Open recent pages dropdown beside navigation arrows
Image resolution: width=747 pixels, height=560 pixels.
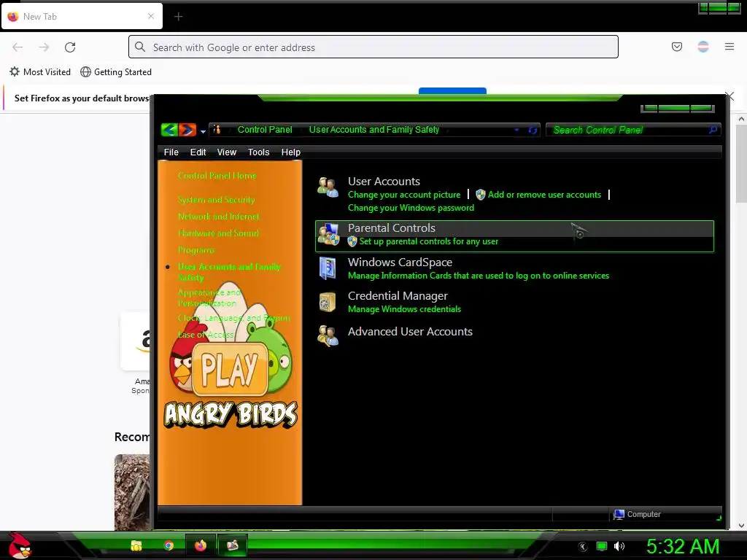point(203,131)
